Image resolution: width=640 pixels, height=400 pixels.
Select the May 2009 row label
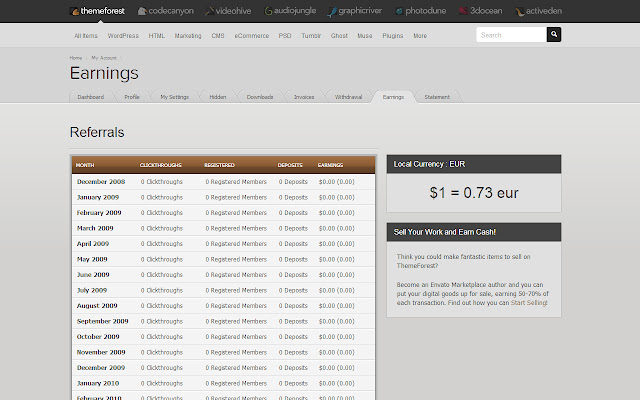(92, 260)
